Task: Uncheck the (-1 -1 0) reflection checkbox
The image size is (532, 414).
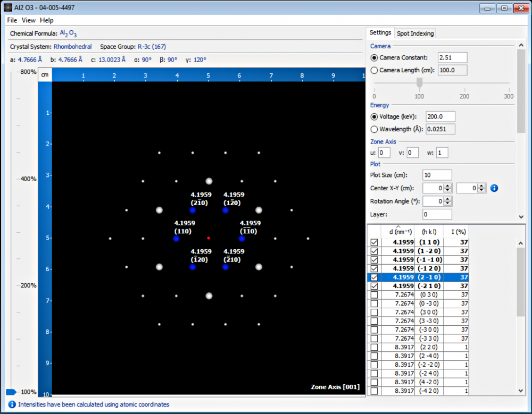Action: click(374, 260)
